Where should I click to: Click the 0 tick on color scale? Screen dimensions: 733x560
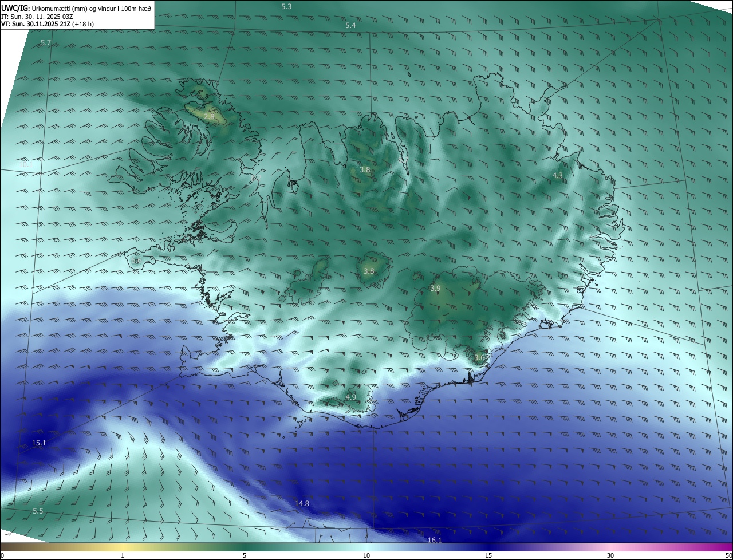coord(2,555)
